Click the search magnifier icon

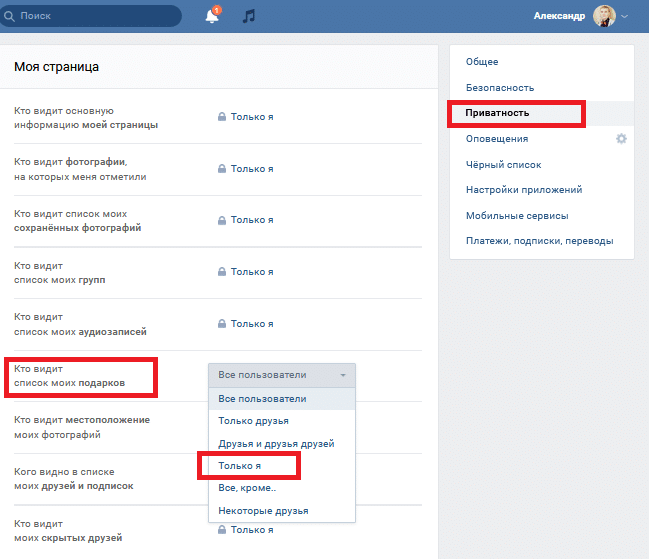(10, 16)
